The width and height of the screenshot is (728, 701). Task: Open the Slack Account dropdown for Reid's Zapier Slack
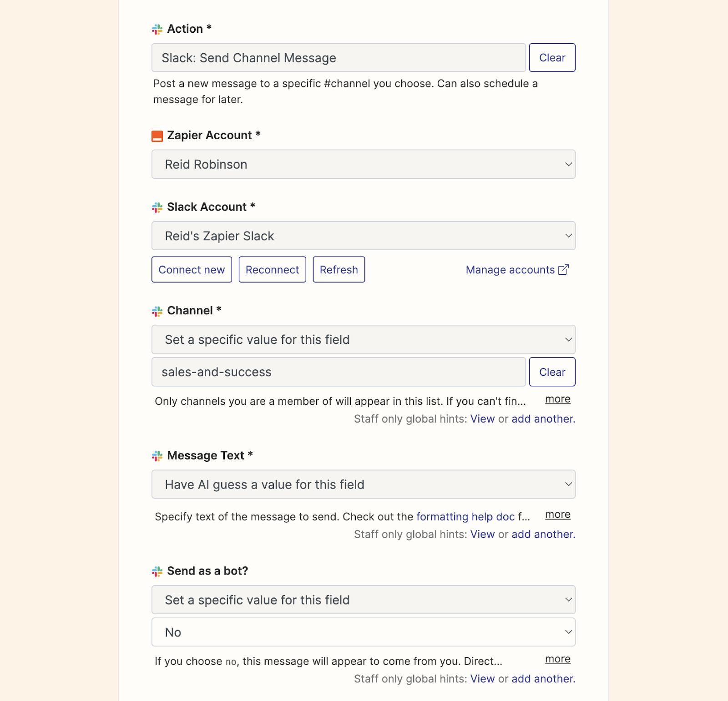(x=364, y=236)
